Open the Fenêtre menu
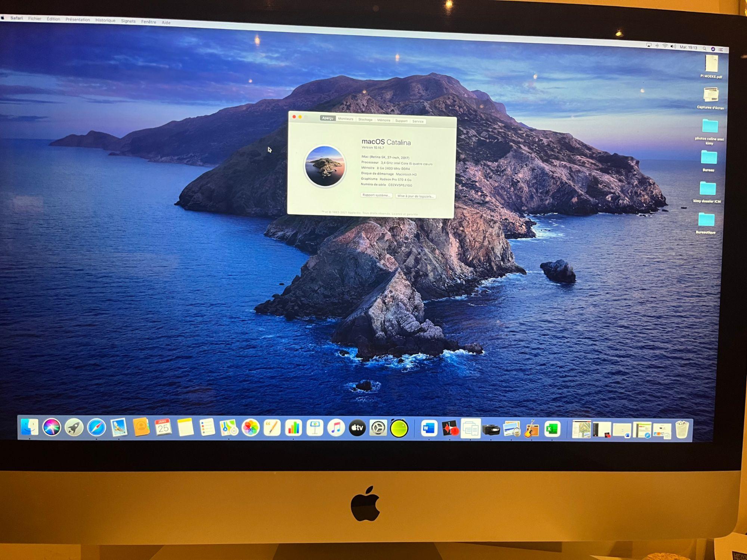 149,22
